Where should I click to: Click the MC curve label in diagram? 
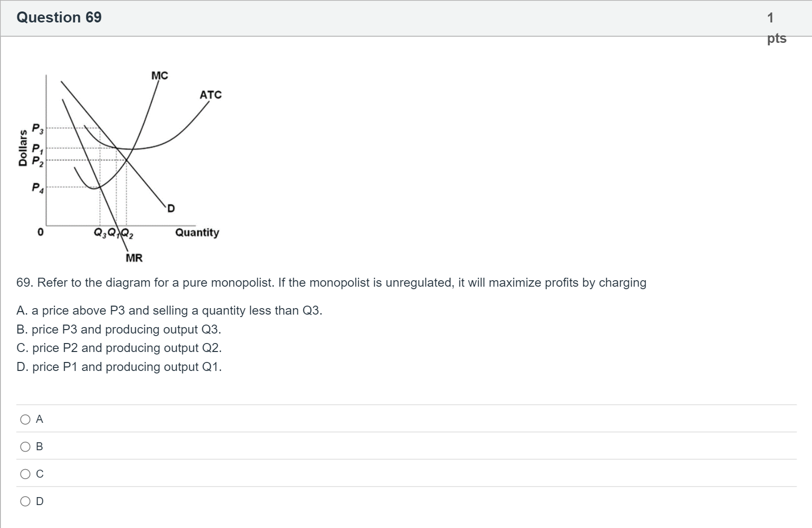point(160,75)
